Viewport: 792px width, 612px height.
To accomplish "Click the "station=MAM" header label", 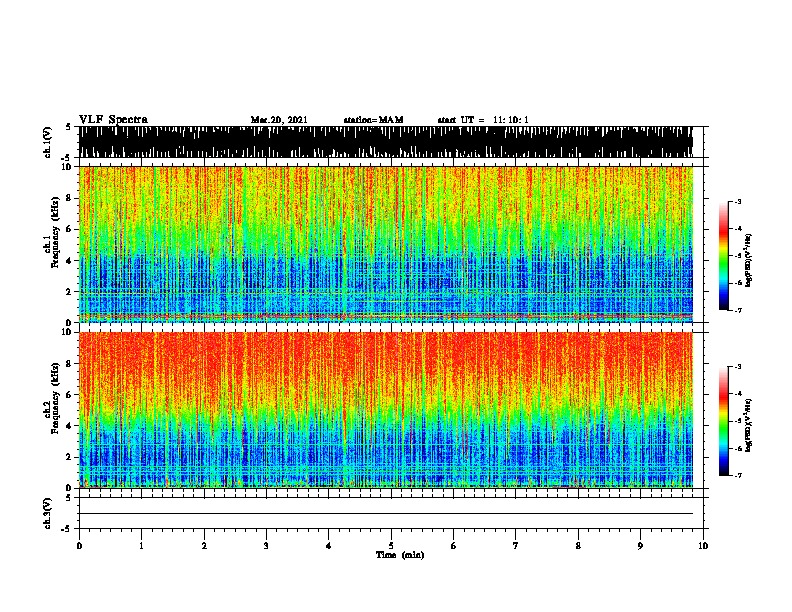I will 373,120.
